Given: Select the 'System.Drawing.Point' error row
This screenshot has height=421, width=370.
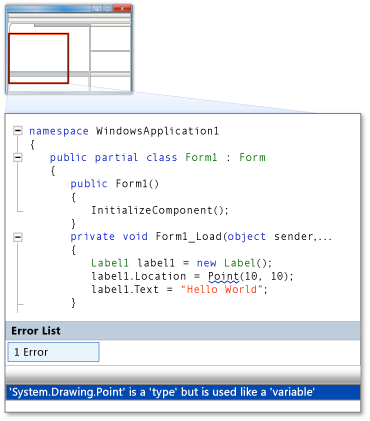Looking at the screenshot, I should [183, 392].
